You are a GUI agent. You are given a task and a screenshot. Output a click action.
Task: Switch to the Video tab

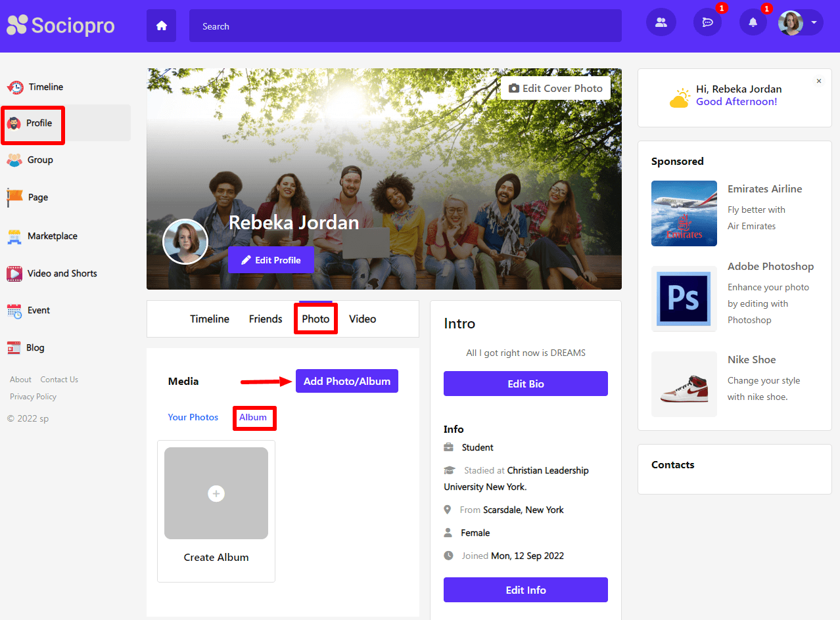pyautogui.click(x=362, y=319)
